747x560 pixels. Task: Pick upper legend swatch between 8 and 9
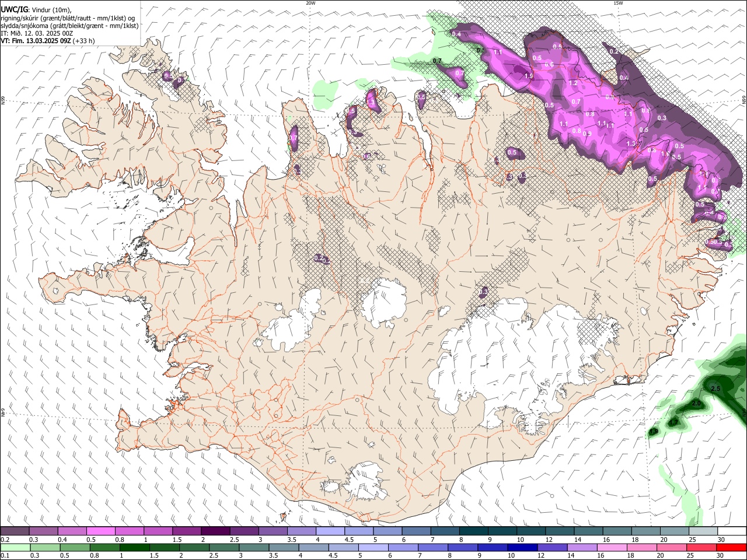point(473,531)
